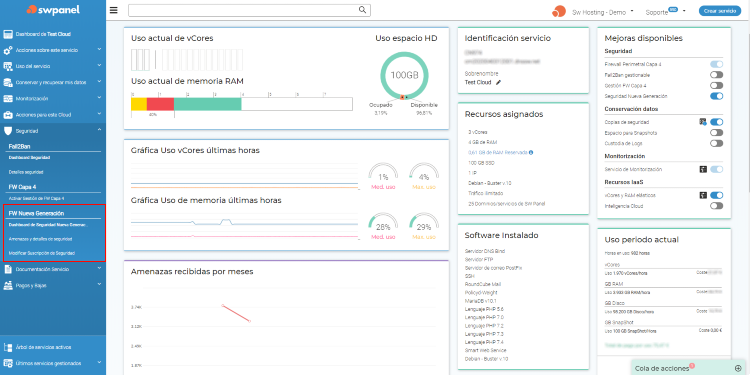Screen dimensions: 750x375
Task: Enable Custodia de Logs switch
Action: (x=717, y=143)
